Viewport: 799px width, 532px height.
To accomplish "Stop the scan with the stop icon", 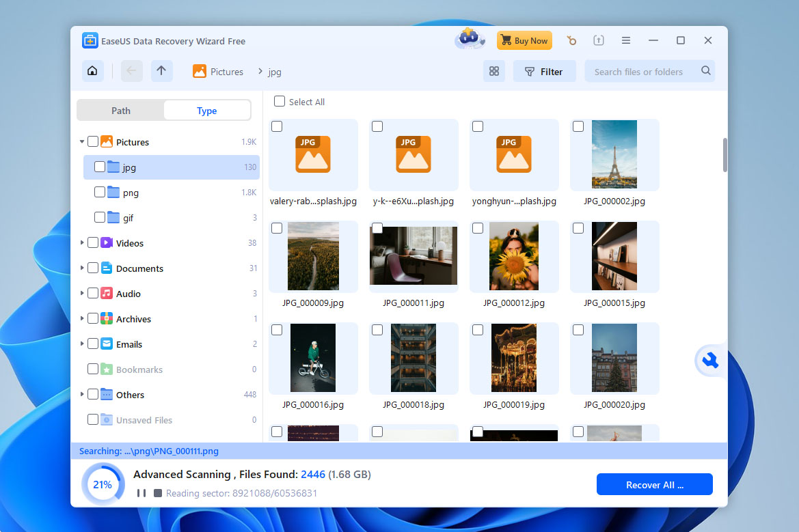I will [x=159, y=493].
